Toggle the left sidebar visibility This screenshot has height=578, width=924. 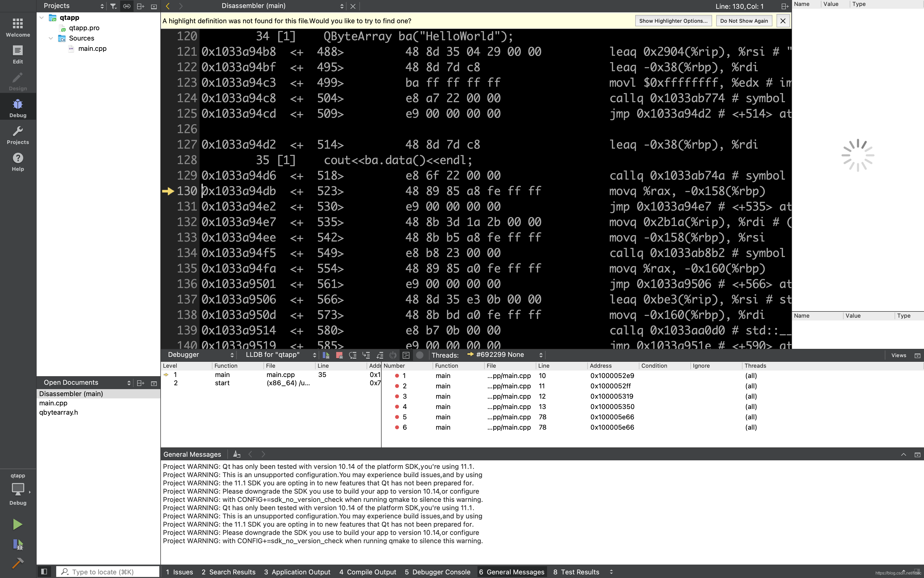click(x=44, y=572)
